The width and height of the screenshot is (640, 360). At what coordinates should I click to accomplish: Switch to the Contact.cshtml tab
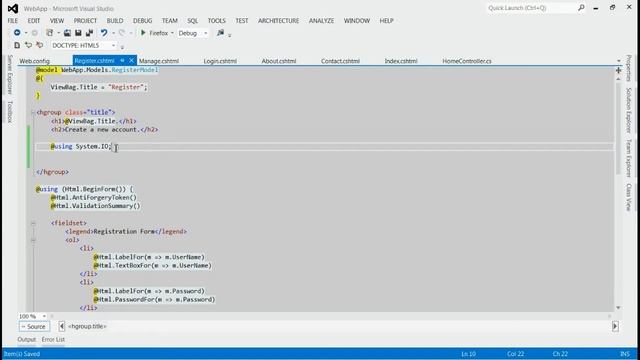point(340,61)
